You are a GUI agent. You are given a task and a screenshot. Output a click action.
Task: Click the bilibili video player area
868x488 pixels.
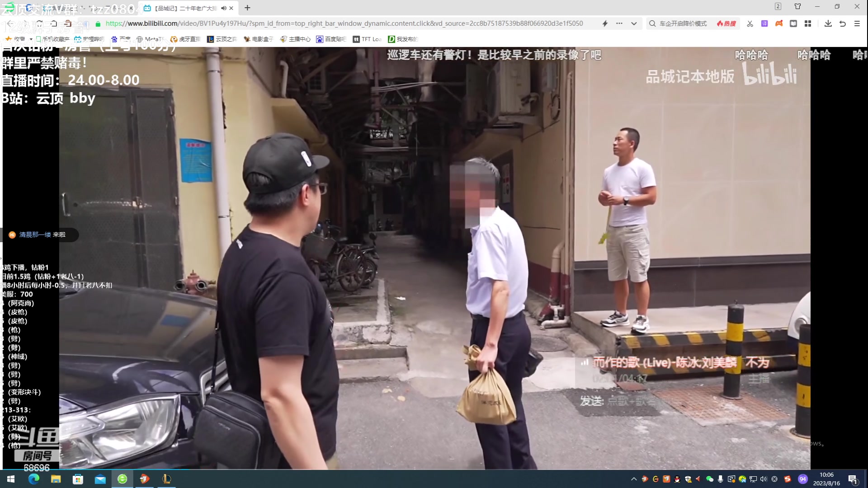tap(434, 258)
